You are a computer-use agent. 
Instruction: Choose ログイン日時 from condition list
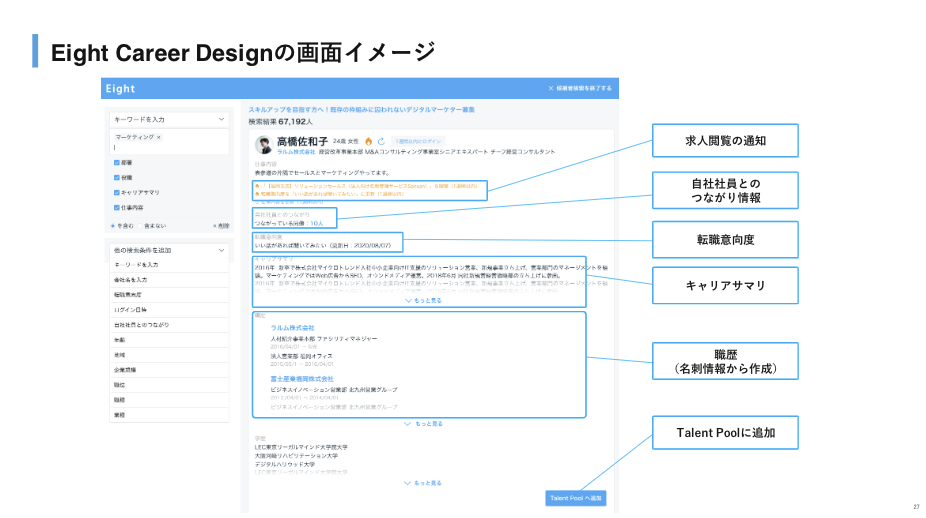pyautogui.click(x=169, y=310)
